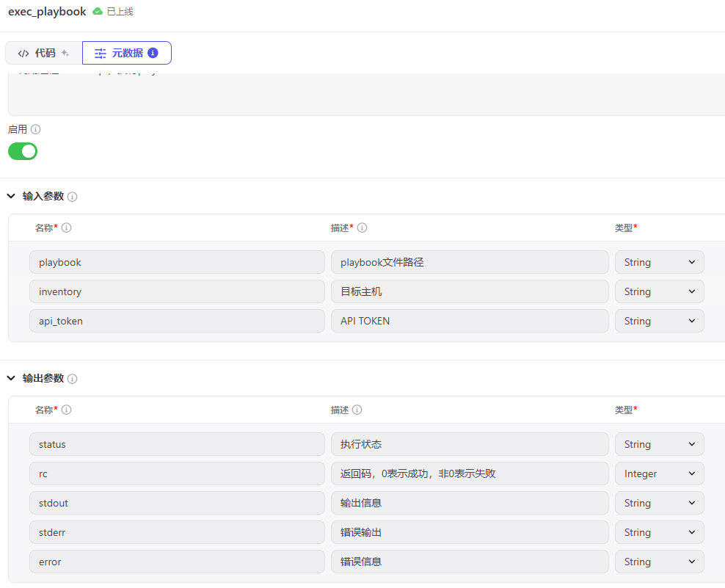Click the 输入参数 section heading
725x588 pixels.
coord(43,196)
